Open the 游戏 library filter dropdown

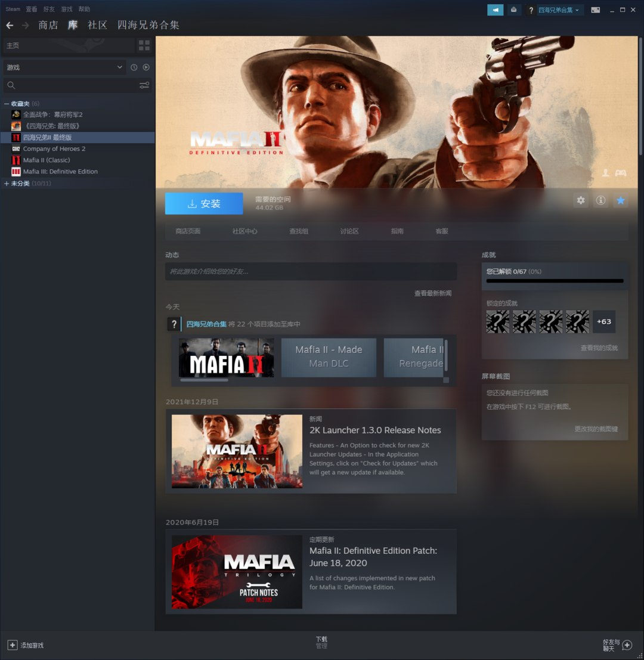tap(64, 67)
